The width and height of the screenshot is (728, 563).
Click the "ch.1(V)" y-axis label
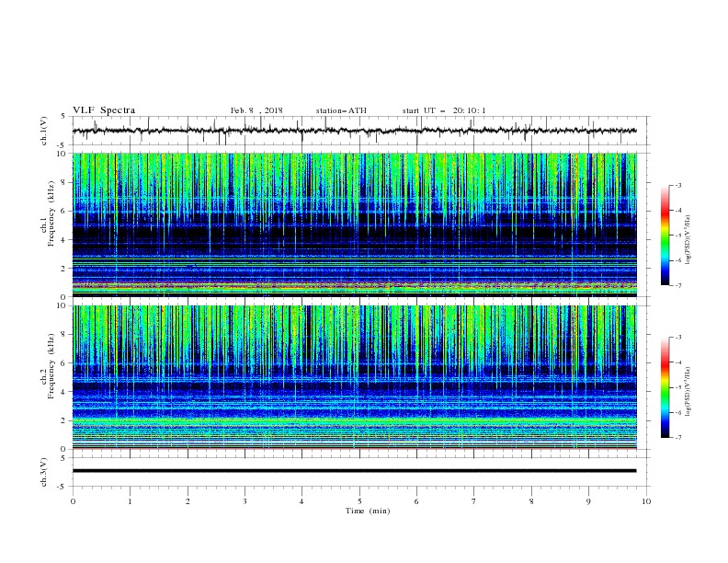click(x=44, y=131)
